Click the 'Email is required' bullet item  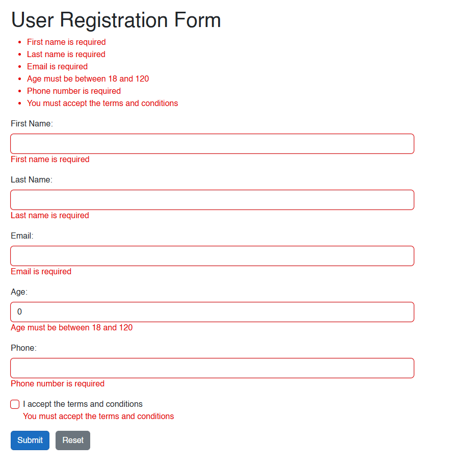[57, 66]
